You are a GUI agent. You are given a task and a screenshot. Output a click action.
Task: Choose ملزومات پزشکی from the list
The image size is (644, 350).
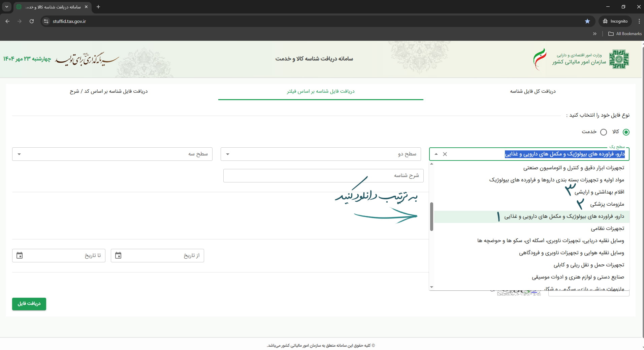(607, 204)
